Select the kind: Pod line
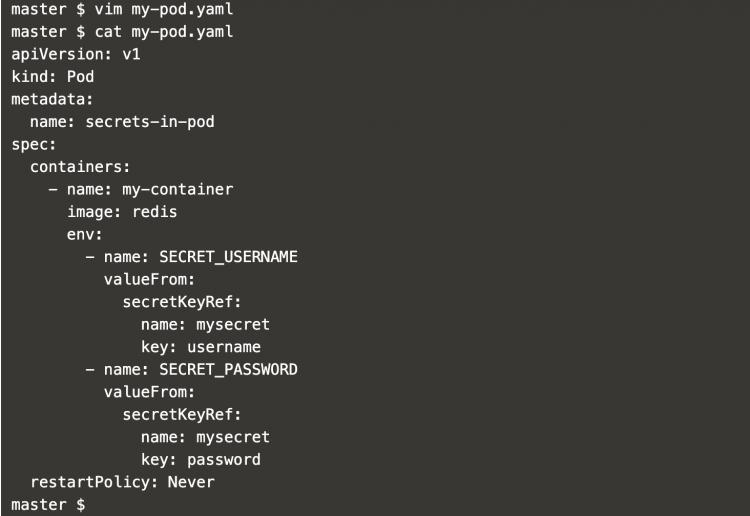Viewport: 750px width, 516px height. coord(53,76)
